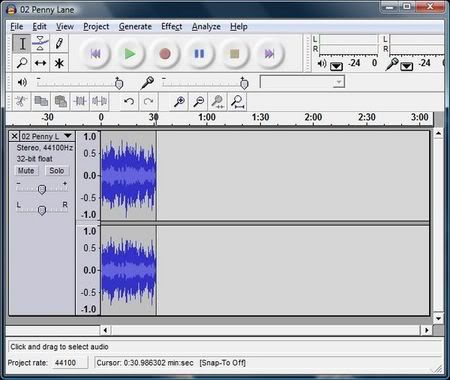The width and height of the screenshot is (450, 380).
Task: Open the input source combo box
Action: (x=302, y=82)
